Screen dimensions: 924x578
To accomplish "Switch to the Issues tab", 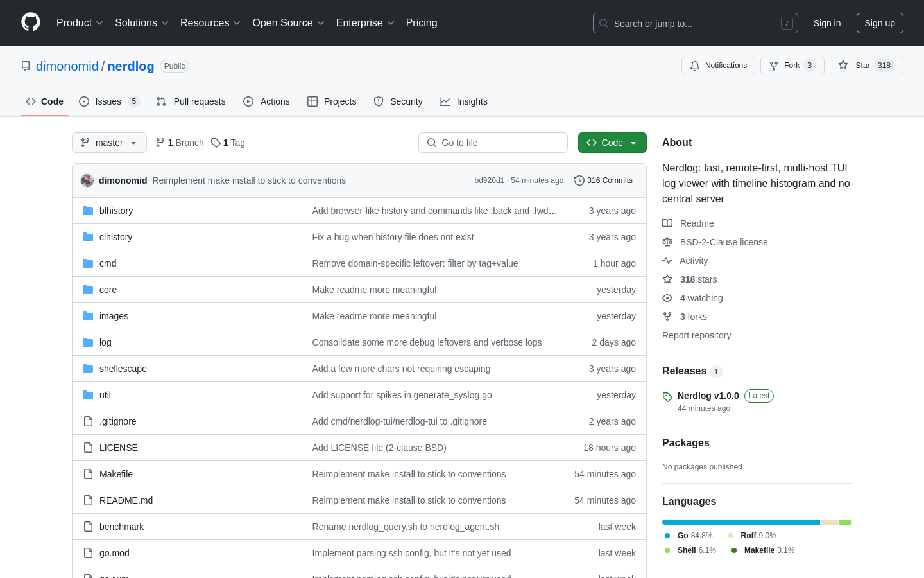I will tap(109, 101).
